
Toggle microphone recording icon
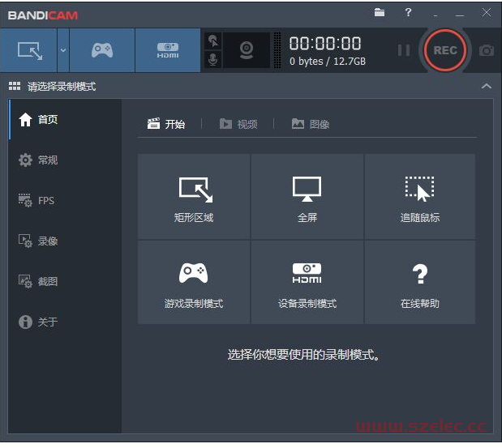click(213, 59)
